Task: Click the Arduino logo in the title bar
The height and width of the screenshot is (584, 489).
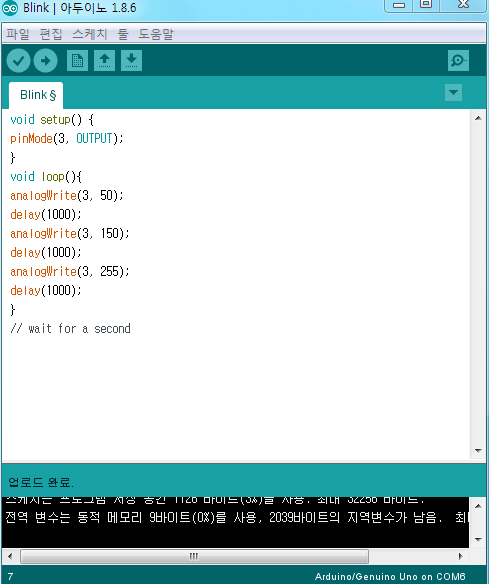Action: [x=10, y=8]
